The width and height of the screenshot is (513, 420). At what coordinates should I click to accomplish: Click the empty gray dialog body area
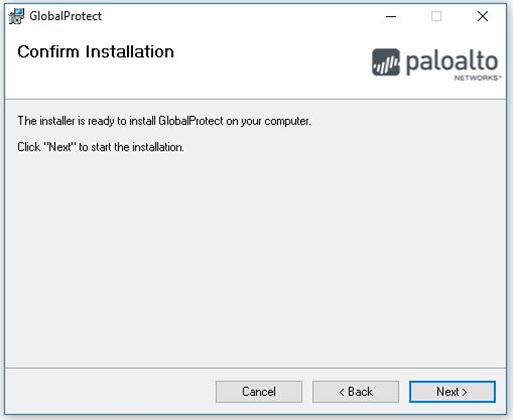pos(255,260)
